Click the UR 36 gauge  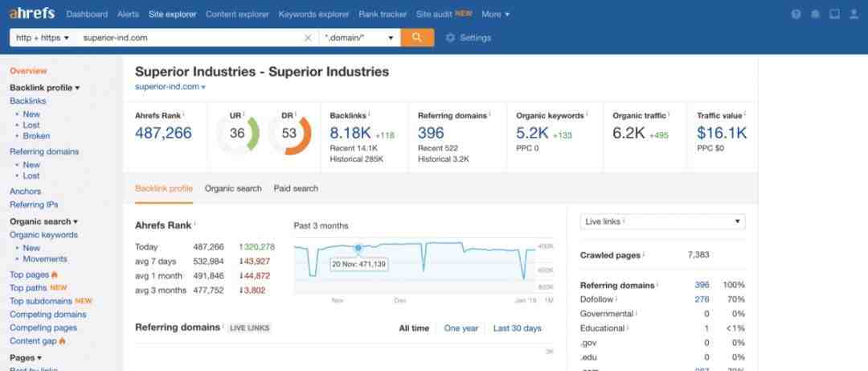(237, 134)
